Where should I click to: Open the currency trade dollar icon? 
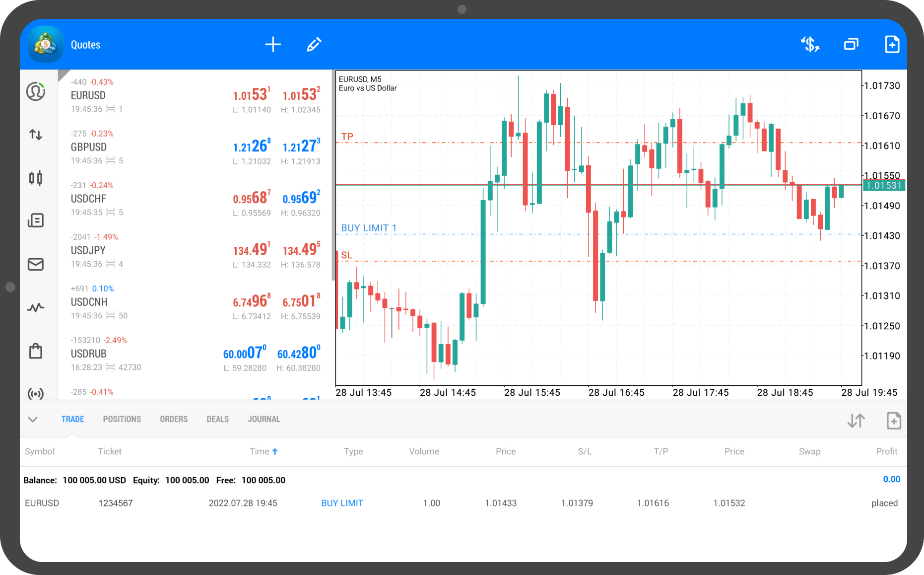point(810,45)
